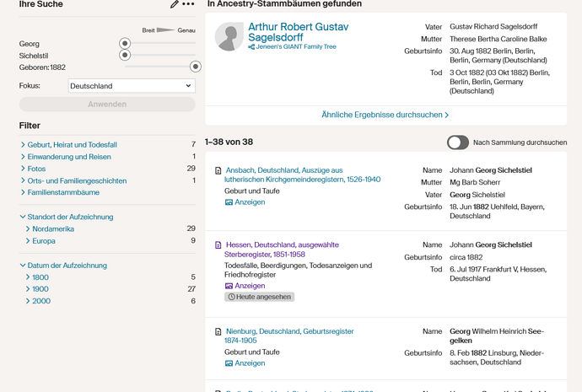This screenshot has height=392, width=582.
Task: Open the Fokus Deutschland dropdown
Action: [x=132, y=86]
